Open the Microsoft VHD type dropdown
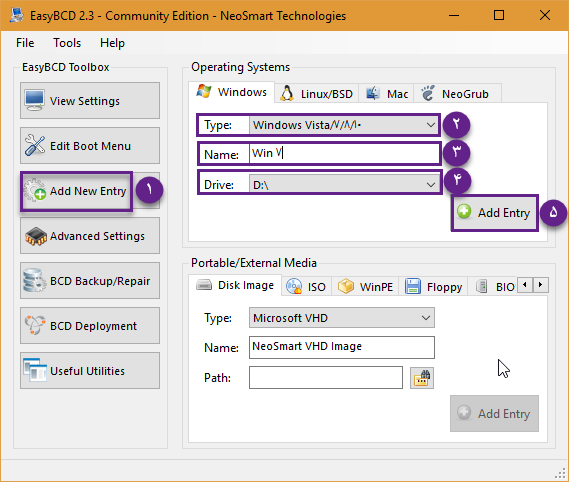The height and width of the screenshot is (482, 569). (x=341, y=318)
